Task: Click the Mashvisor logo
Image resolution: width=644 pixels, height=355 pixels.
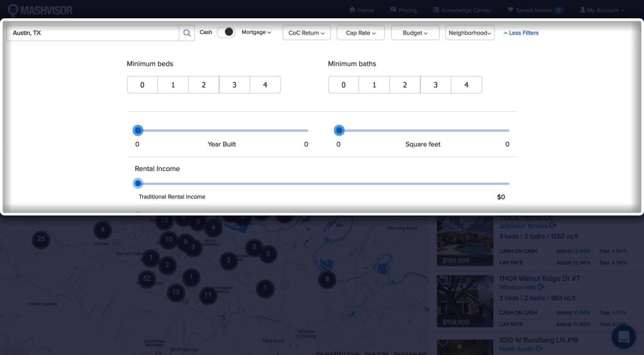Action: pyautogui.click(x=40, y=10)
